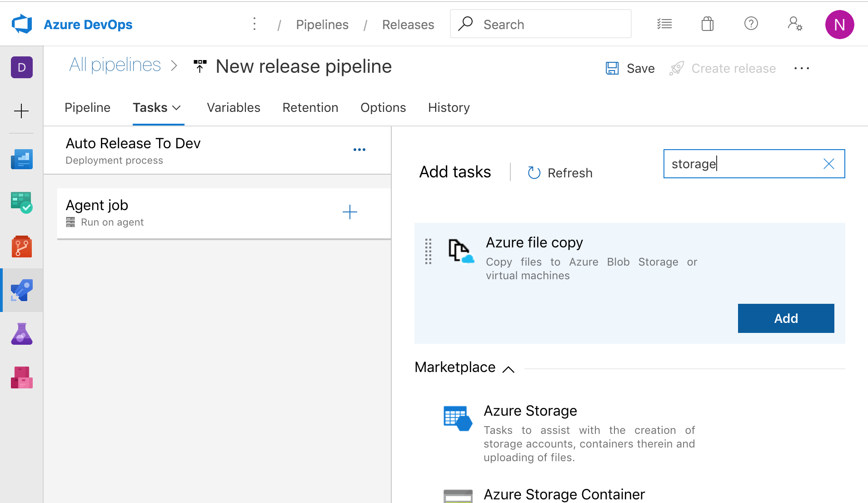Click the Deployment process subtitle
The width and height of the screenshot is (868, 503).
[114, 160]
